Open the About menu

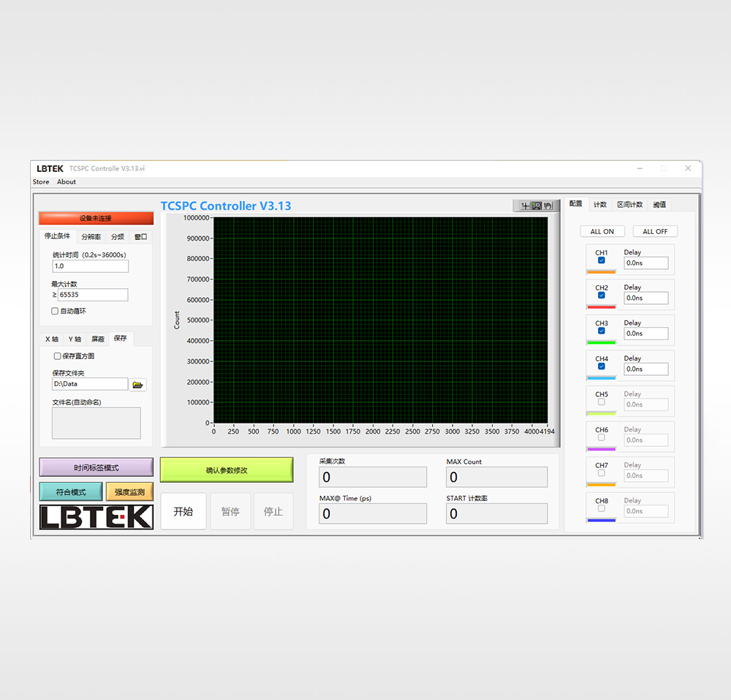click(67, 182)
